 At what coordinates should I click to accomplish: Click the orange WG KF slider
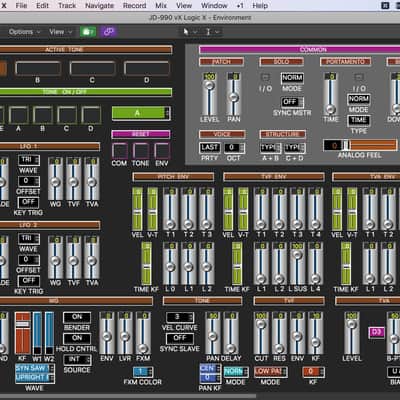[x=23, y=333]
